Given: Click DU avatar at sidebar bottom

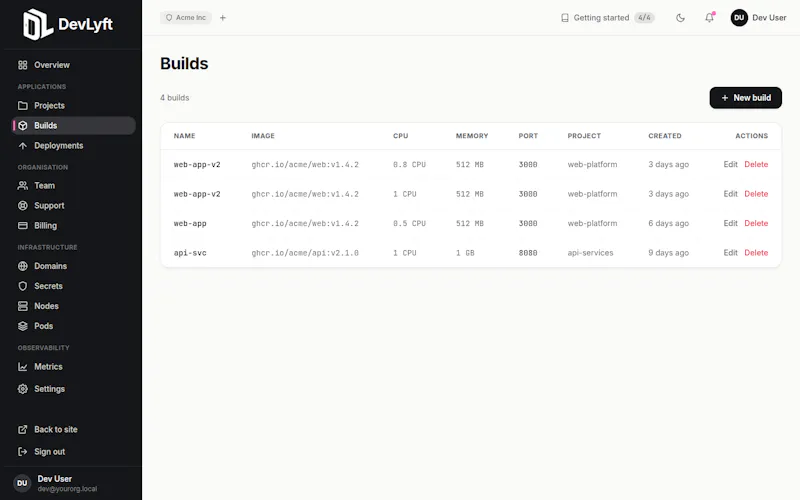Looking at the screenshot, I should [22, 483].
